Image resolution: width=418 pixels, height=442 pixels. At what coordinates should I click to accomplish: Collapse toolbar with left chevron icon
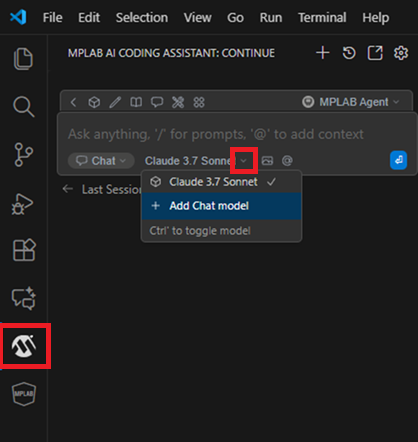point(73,102)
